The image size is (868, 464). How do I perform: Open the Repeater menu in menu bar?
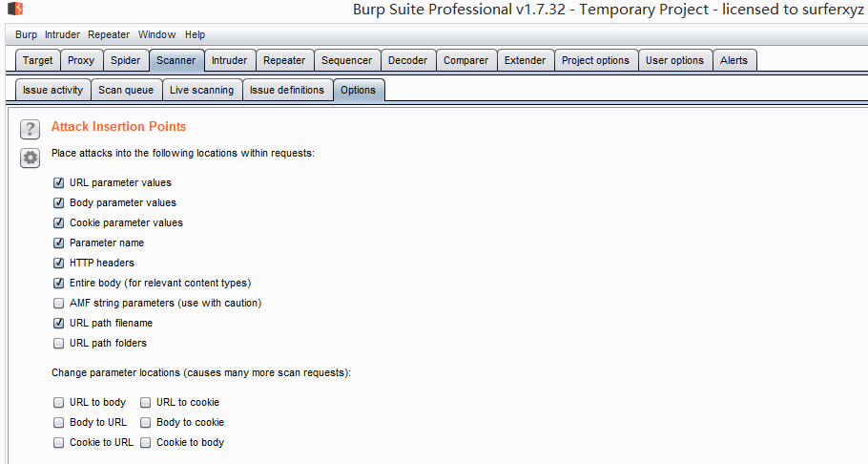(x=109, y=34)
